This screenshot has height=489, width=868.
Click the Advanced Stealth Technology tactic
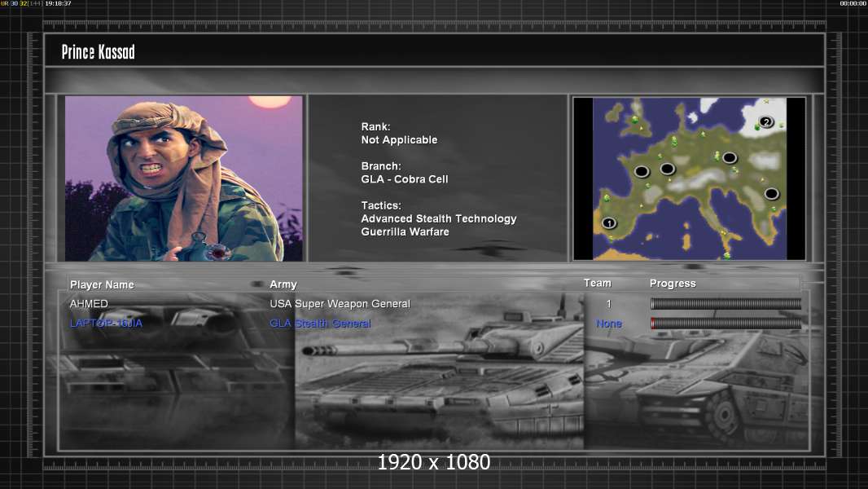coord(438,218)
